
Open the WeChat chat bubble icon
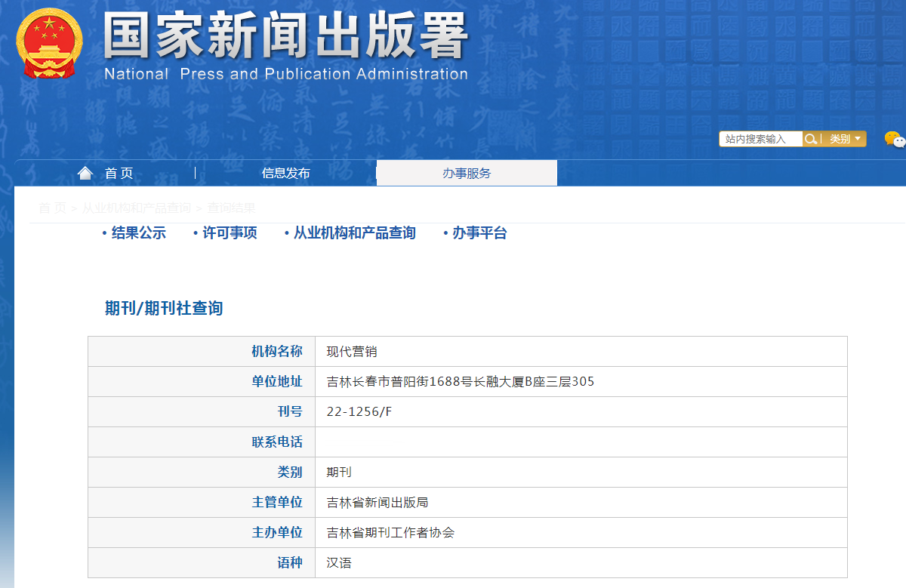click(x=894, y=139)
